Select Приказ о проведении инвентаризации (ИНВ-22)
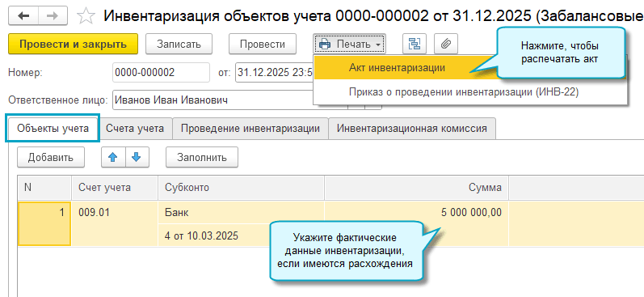The height and width of the screenshot is (297, 644). click(463, 91)
